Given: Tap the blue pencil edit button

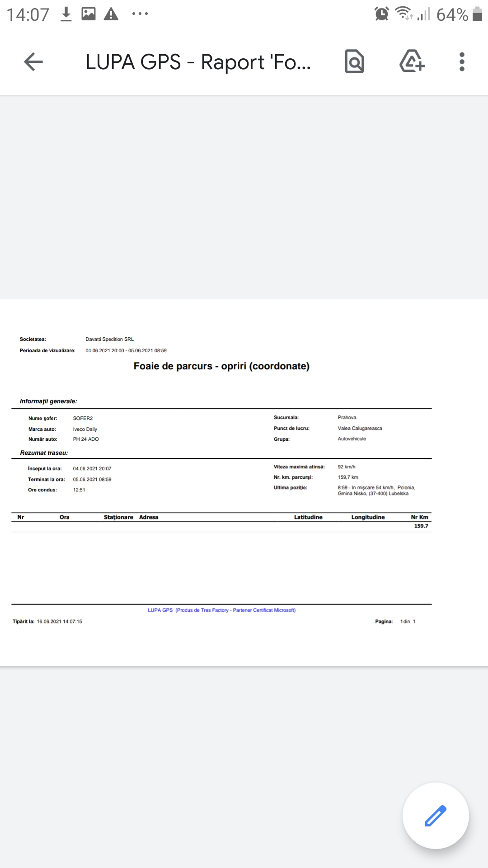Looking at the screenshot, I should pos(436,816).
